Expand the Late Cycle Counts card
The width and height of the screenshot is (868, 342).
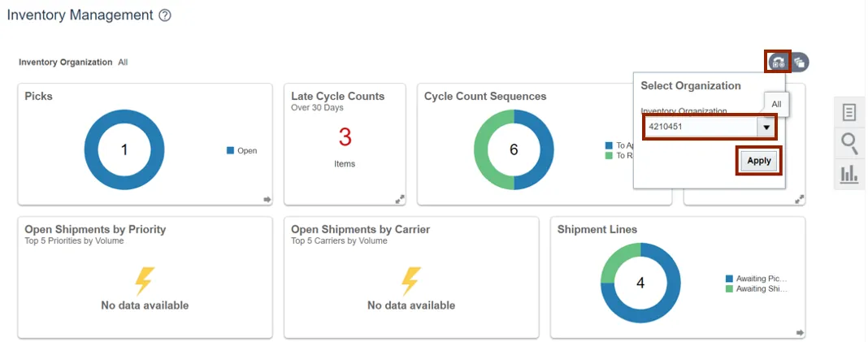[399, 199]
